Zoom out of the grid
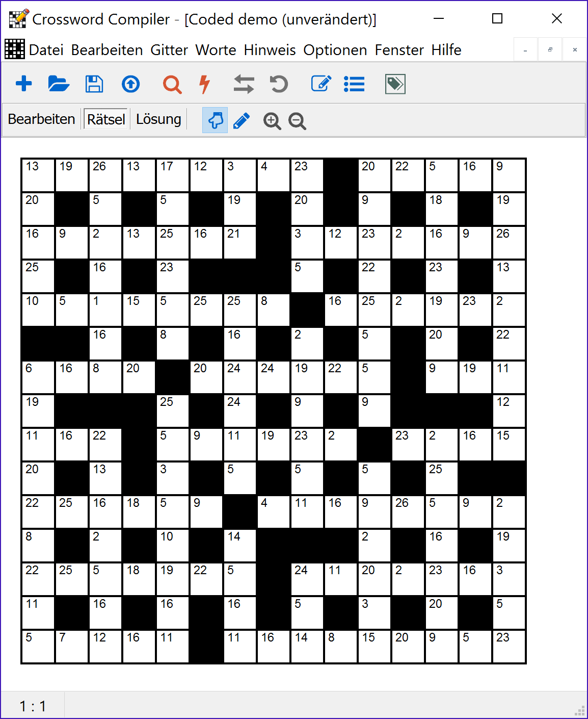588x719 pixels. click(x=298, y=121)
